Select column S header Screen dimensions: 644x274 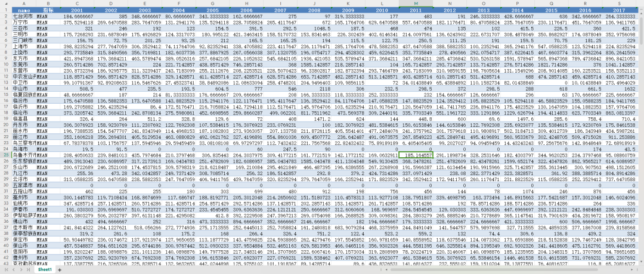click(619, 4)
